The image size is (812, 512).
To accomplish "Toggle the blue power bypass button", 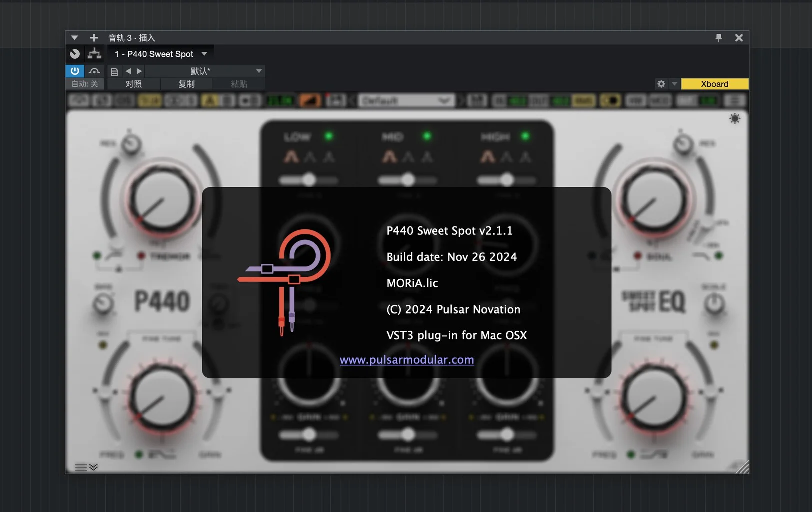I will [x=75, y=71].
